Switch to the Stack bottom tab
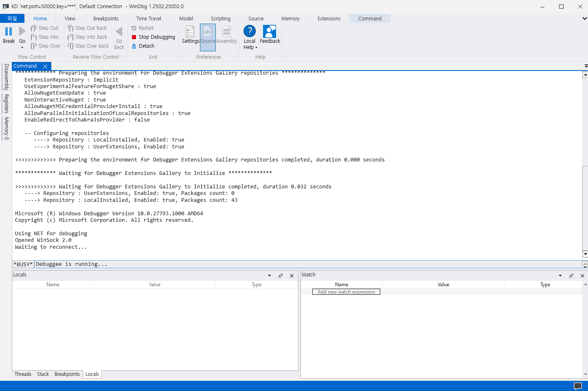588x391 pixels. pos(43,374)
